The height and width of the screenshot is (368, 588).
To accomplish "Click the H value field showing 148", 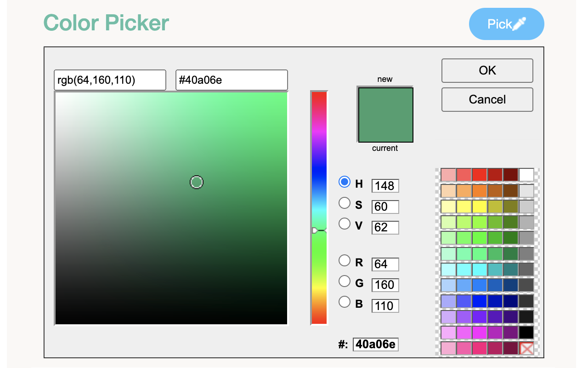I will coord(385,186).
